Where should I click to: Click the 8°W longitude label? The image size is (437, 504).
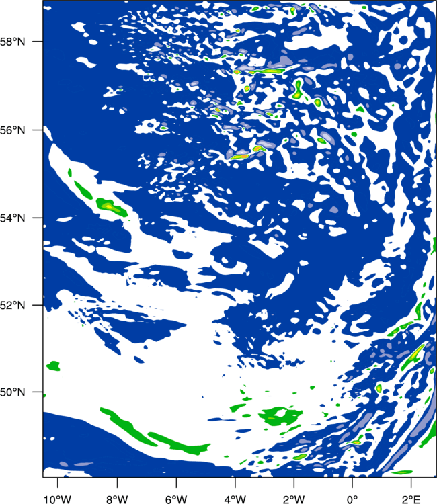[x=117, y=499]
